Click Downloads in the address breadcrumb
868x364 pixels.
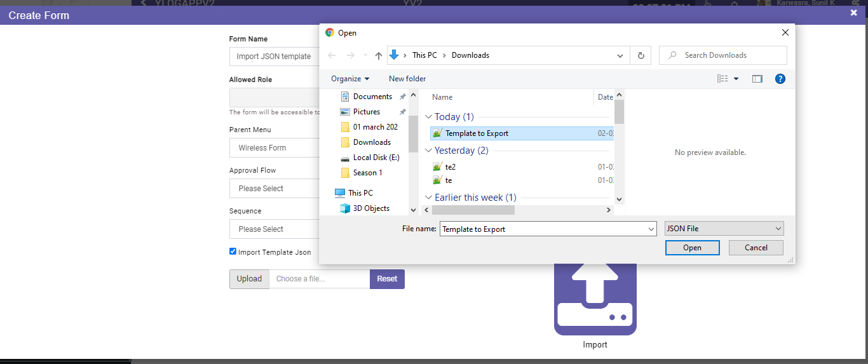pyautogui.click(x=470, y=55)
